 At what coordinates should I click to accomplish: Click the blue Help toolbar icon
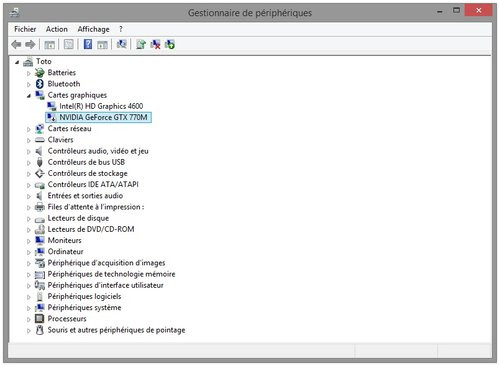tap(88, 44)
